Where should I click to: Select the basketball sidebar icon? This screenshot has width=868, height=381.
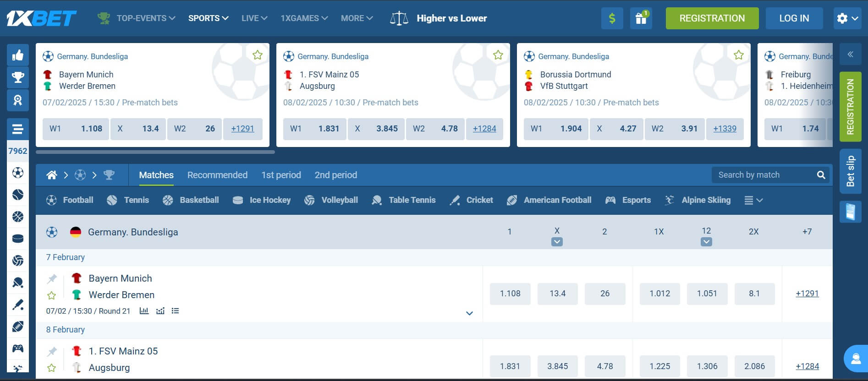[18, 217]
